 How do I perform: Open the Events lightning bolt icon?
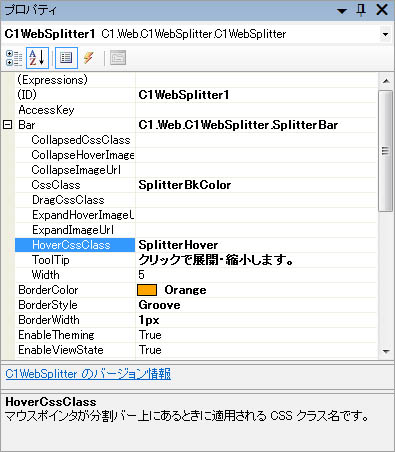click(x=89, y=58)
